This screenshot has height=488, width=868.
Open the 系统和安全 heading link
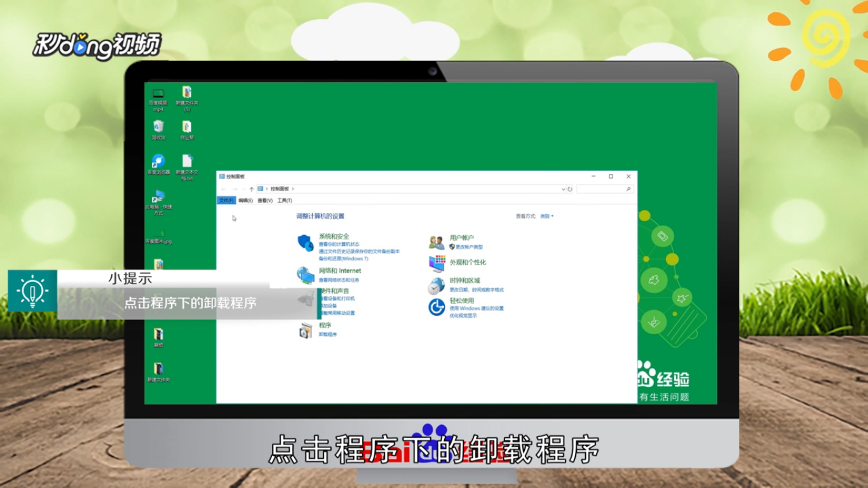tap(334, 236)
